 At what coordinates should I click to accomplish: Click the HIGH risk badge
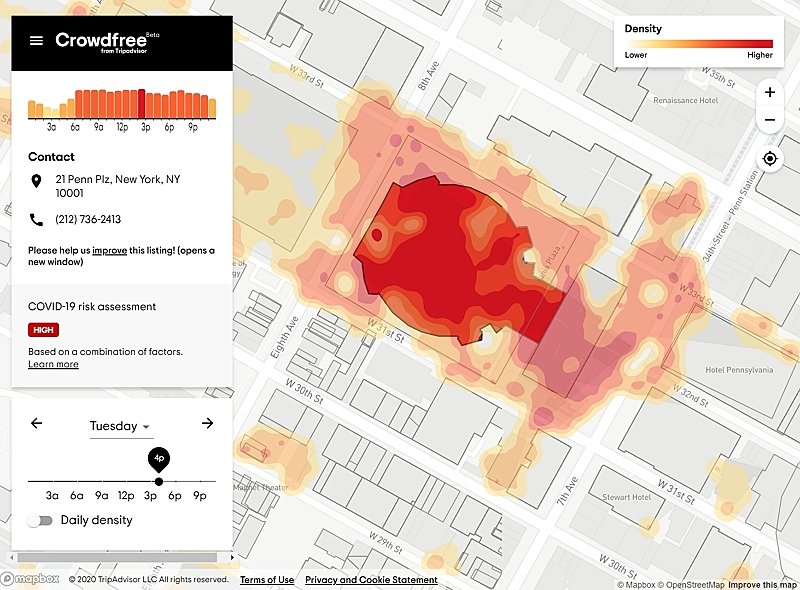click(x=43, y=330)
